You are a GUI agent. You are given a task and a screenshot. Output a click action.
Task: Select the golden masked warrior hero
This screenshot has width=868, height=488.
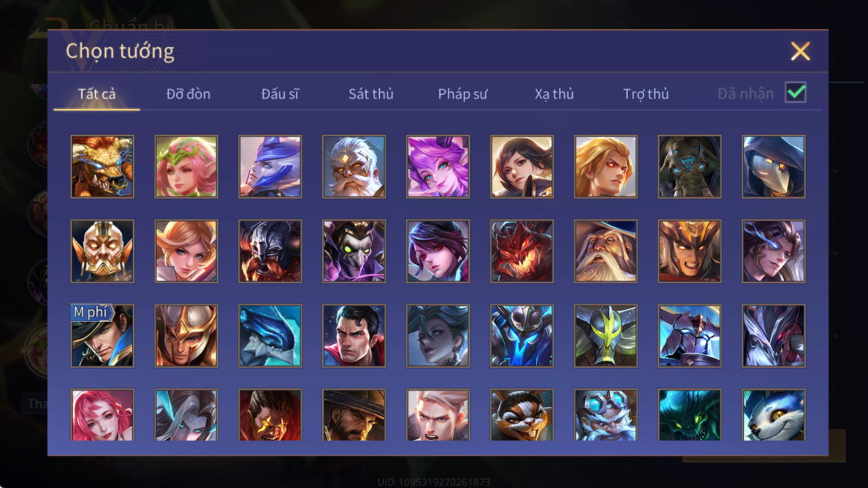click(x=102, y=251)
